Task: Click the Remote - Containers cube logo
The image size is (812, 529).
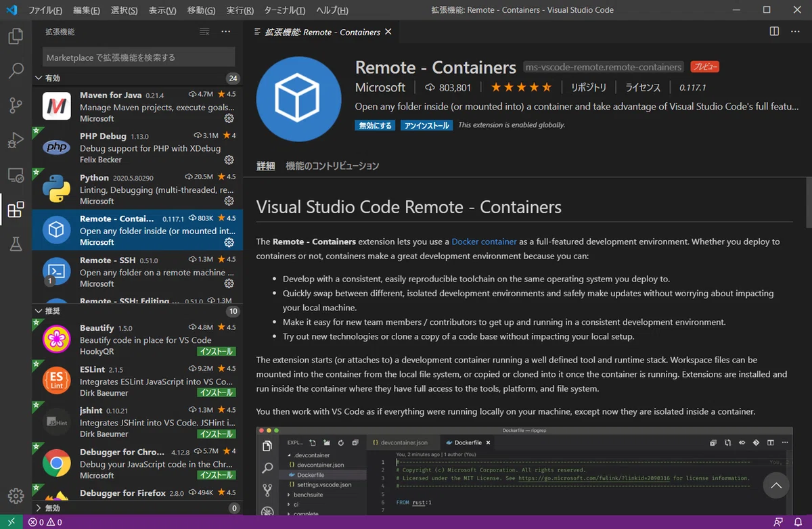Action: coord(298,99)
